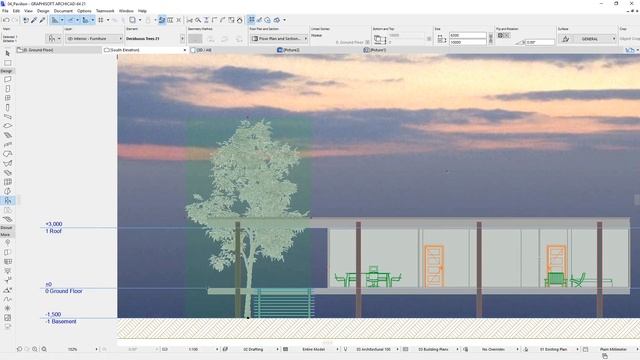Select the Slab tool
This screenshot has height=360, width=640.
point(7,126)
